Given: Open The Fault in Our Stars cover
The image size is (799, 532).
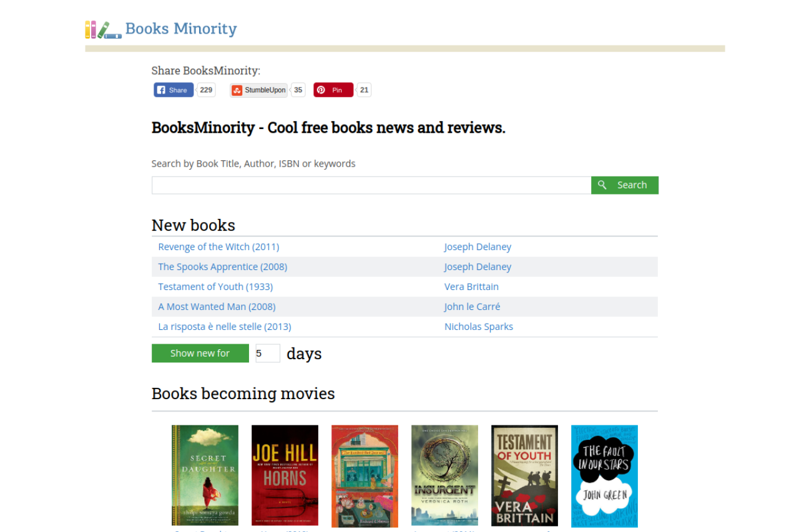Looking at the screenshot, I should (x=604, y=475).
